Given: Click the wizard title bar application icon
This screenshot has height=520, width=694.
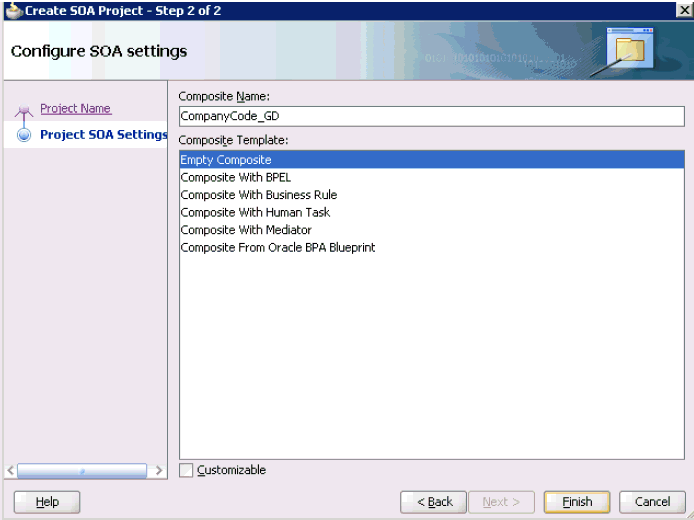Looking at the screenshot, I should [13, 10].
